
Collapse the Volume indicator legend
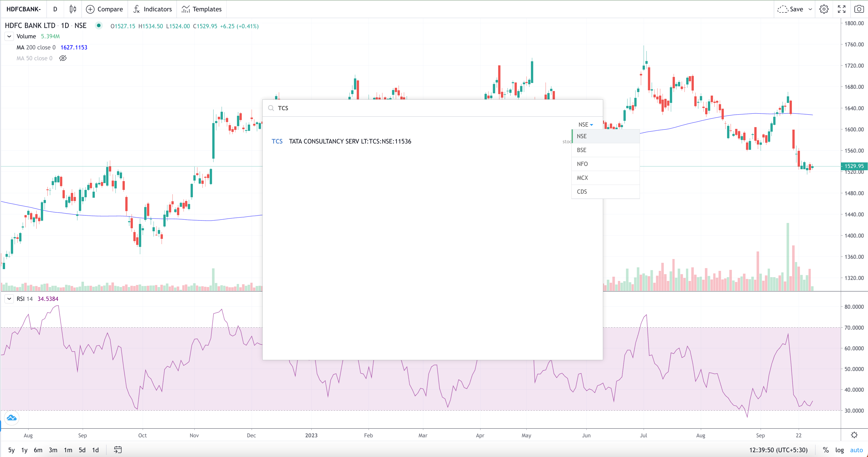[9, 36]
